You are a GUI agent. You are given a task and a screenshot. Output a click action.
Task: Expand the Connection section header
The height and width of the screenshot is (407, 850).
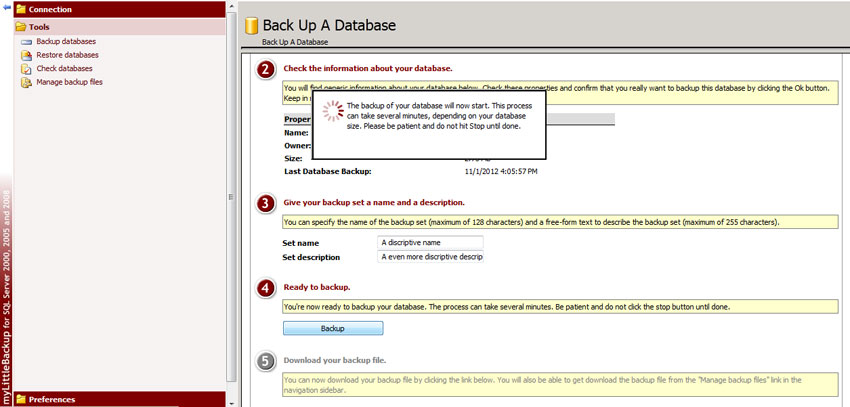click(119, 9)
